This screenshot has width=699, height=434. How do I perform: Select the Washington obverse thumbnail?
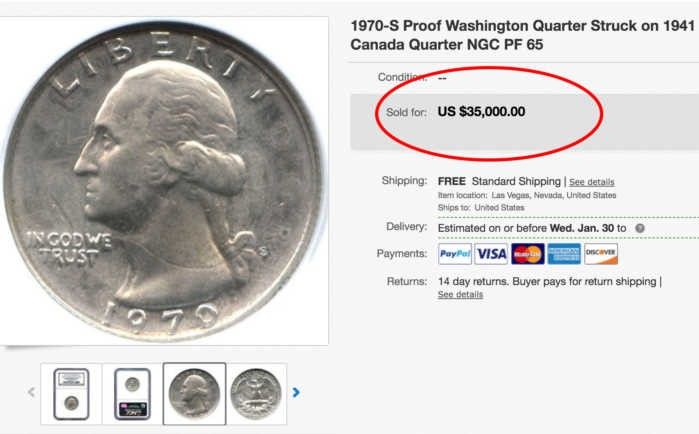(x=194, y=394)
